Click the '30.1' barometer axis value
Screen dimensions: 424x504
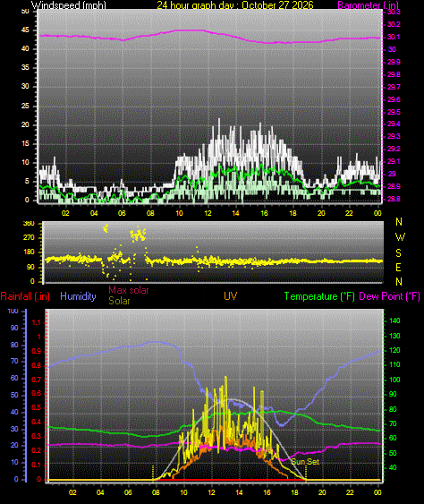(394, 37)
